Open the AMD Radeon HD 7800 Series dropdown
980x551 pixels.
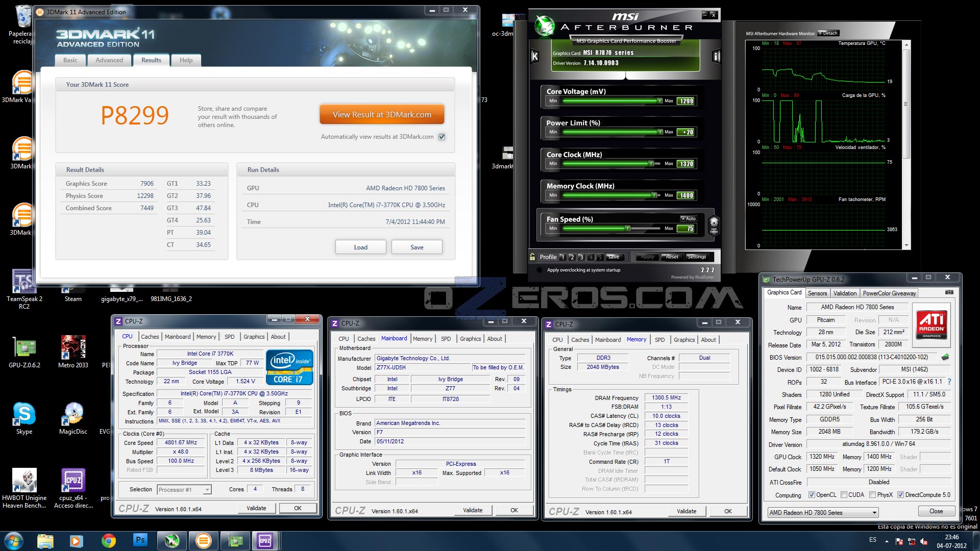coord(823,512)
